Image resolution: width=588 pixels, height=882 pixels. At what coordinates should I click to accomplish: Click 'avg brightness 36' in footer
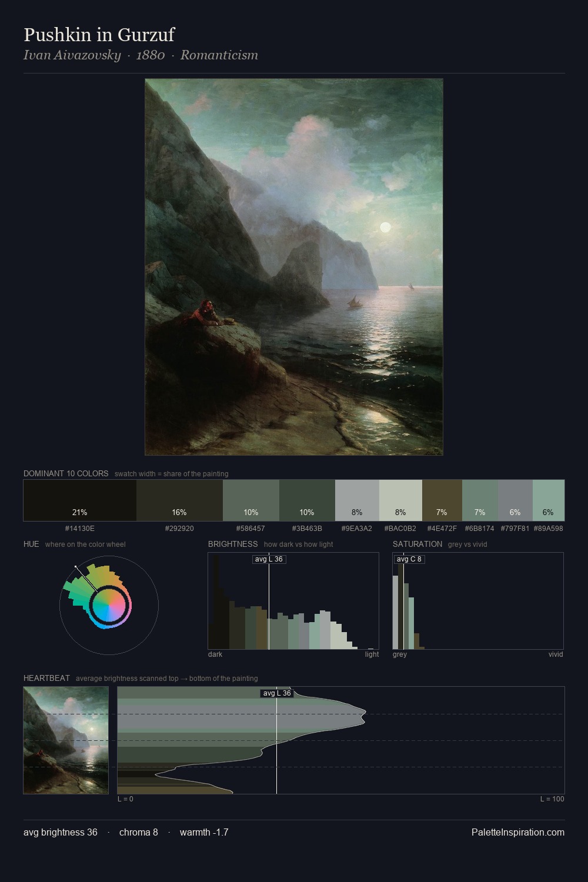[61, 832]
